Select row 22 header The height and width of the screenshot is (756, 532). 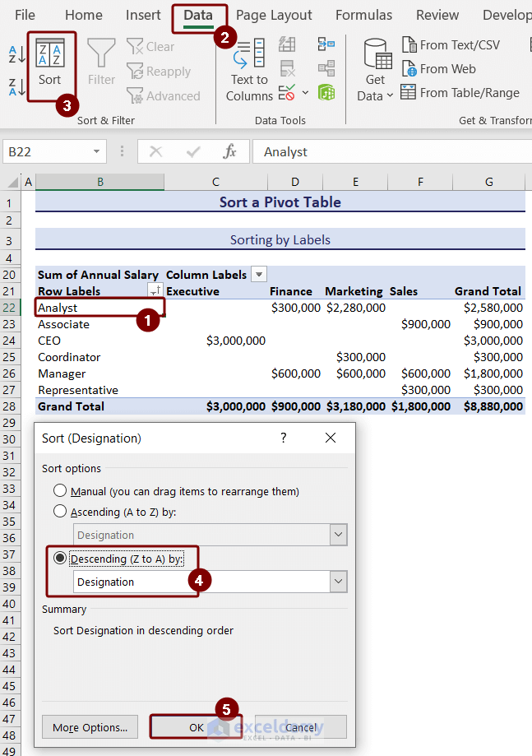point(10,307)
